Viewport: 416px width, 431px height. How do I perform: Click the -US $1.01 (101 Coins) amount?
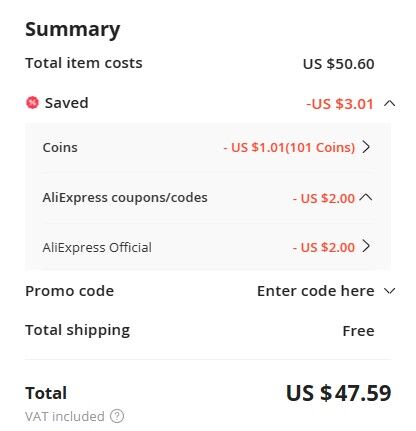tap(289, 147)
